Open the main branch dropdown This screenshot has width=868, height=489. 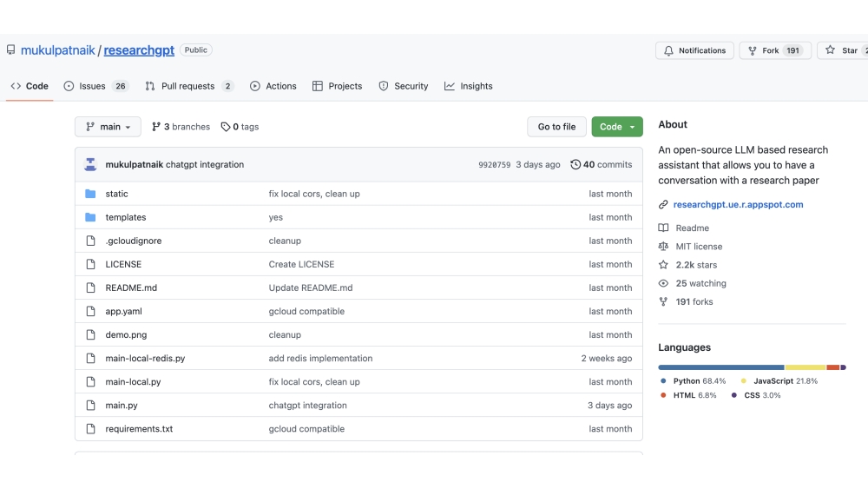[x=108, y=127]
